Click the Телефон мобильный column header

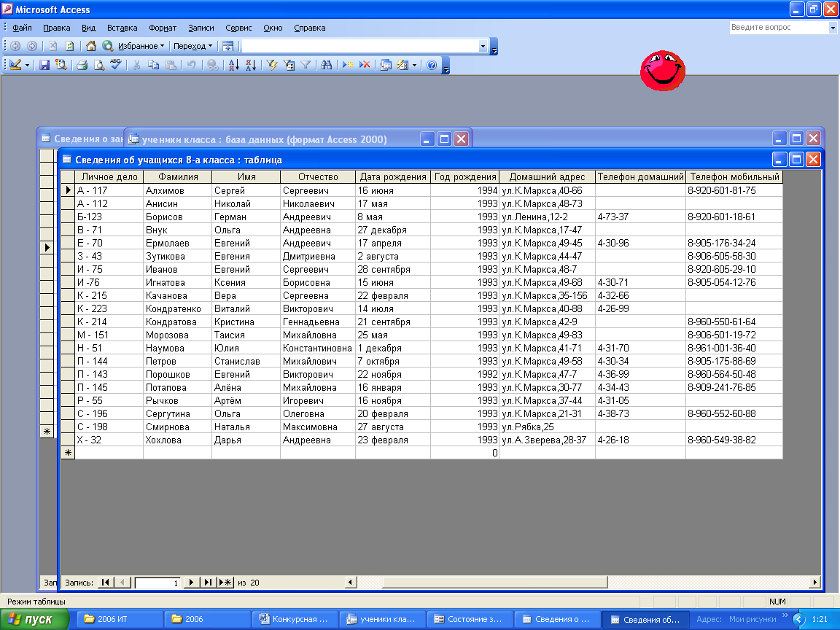pyautogui.click(x=734, y=176)
